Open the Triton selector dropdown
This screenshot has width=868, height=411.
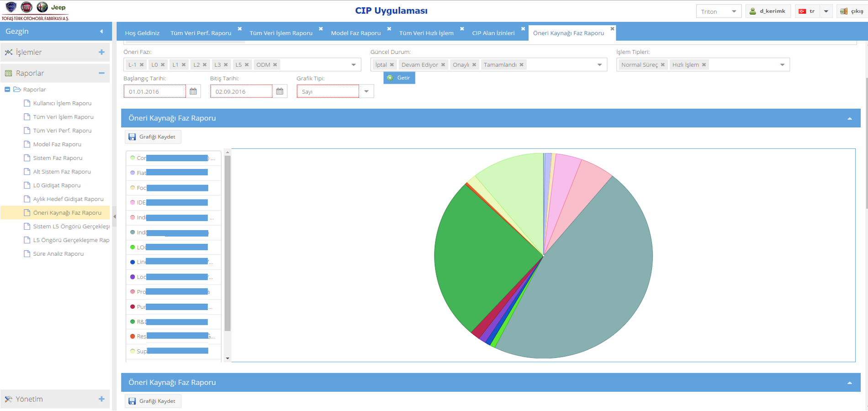tap(734, 11)
